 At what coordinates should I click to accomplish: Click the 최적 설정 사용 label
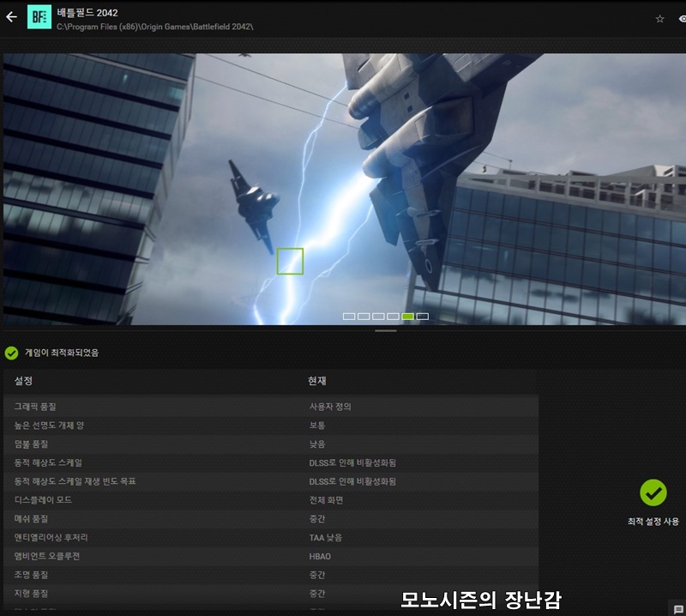pos(653,522)
